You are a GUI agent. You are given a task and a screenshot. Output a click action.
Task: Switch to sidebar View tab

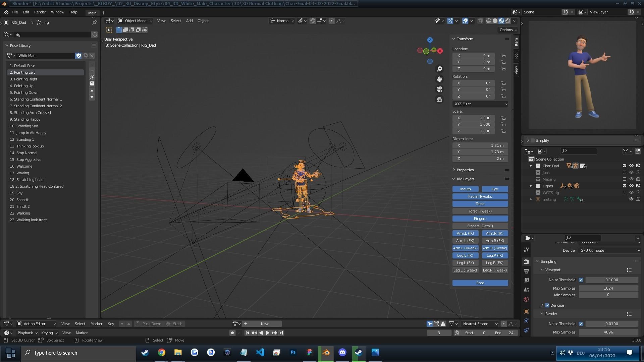pos(516,70)
